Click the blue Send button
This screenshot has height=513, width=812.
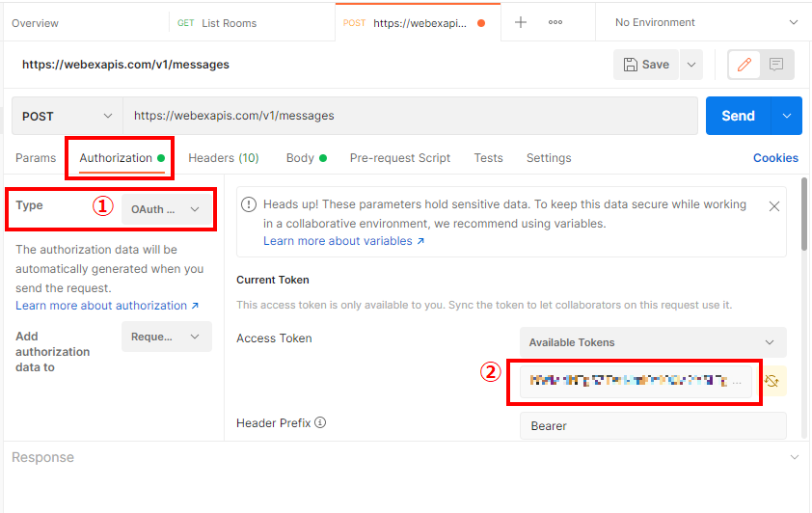(x=739, y=116)
